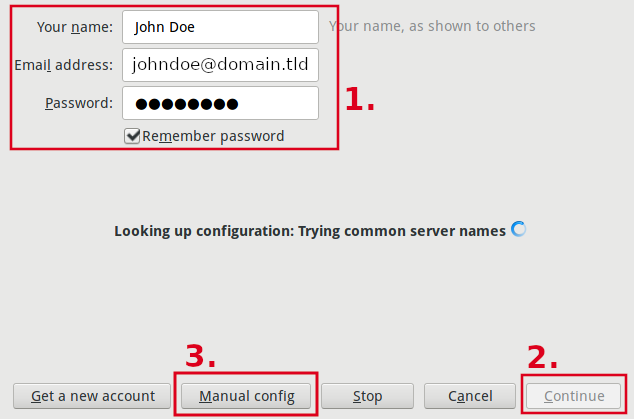Viewport: 634px width, 419px height.
Task: Click the spinning loading indicator icon
Action: click(x=518, y=229)
